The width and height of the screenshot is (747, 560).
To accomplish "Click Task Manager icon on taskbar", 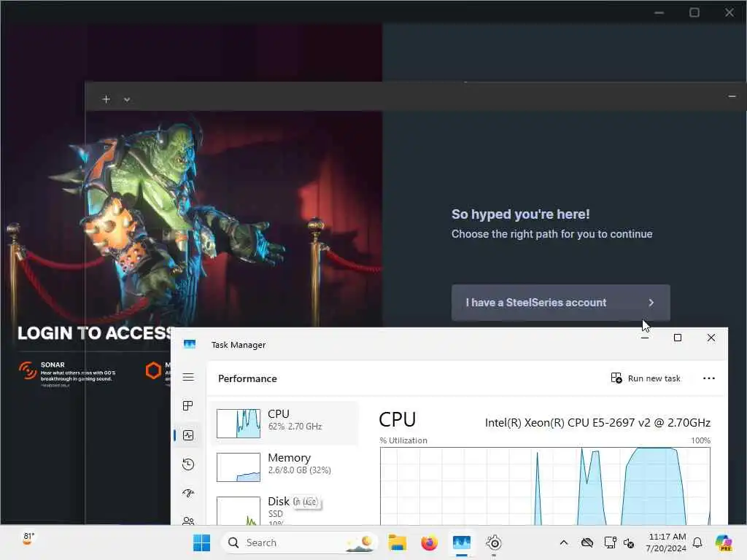I will (x=462, y=542).
